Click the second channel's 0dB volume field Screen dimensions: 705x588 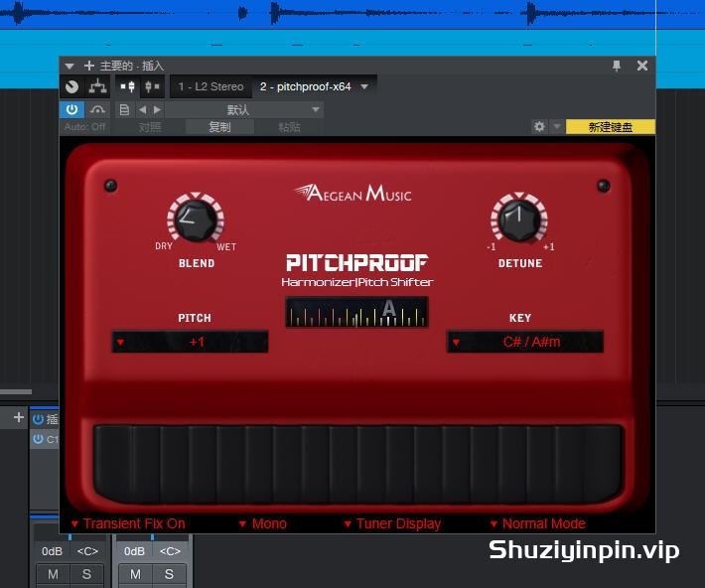click(134, 551)
